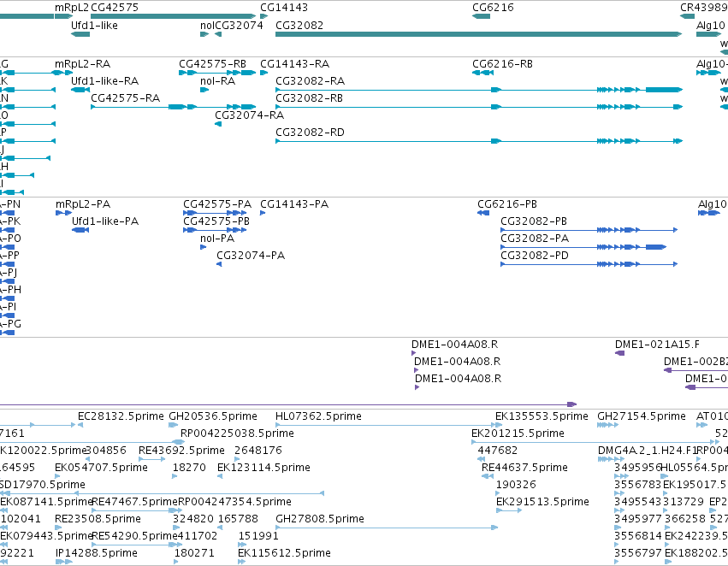Select the EC28132.5prime EST label

coord(121,416)
